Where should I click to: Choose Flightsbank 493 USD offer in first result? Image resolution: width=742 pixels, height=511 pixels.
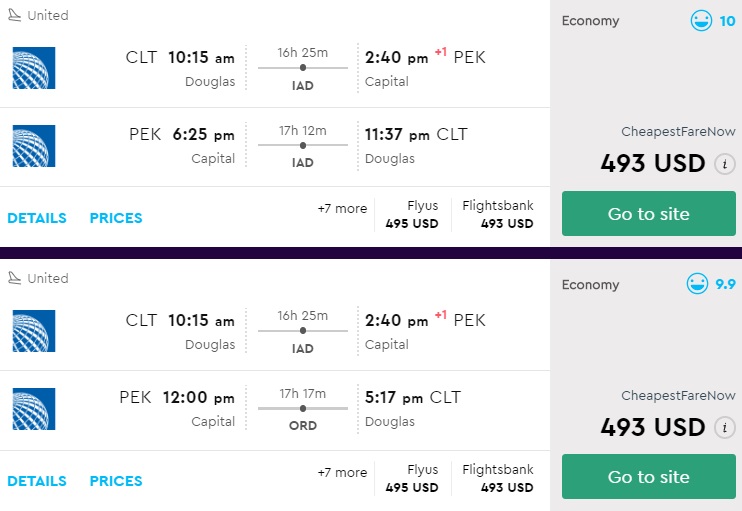pos(497,215)
